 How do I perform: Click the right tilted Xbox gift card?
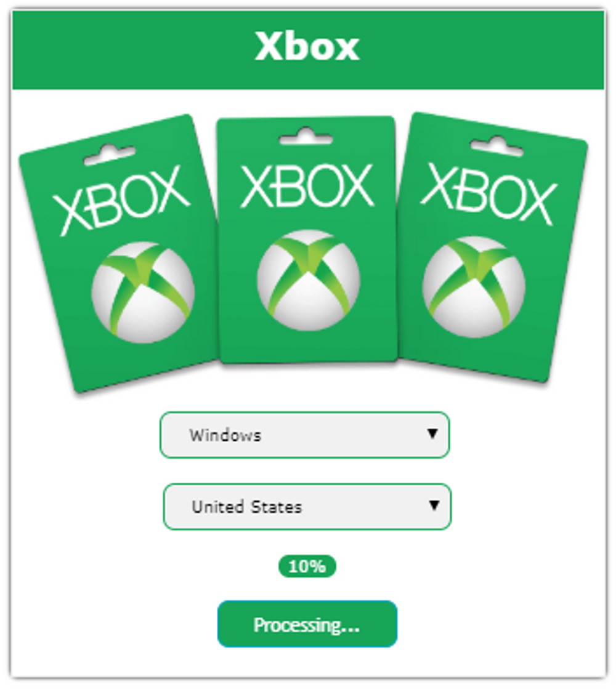click(x=492, y=247)
